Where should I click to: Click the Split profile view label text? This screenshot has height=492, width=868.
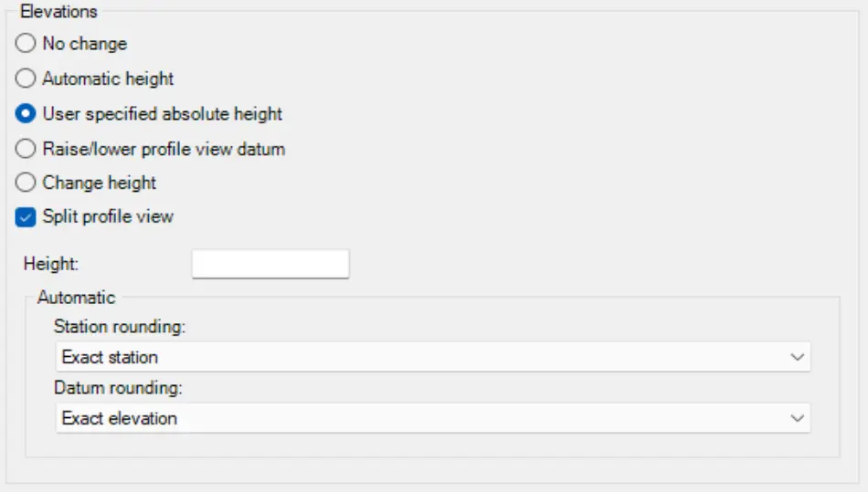point(108,217)
